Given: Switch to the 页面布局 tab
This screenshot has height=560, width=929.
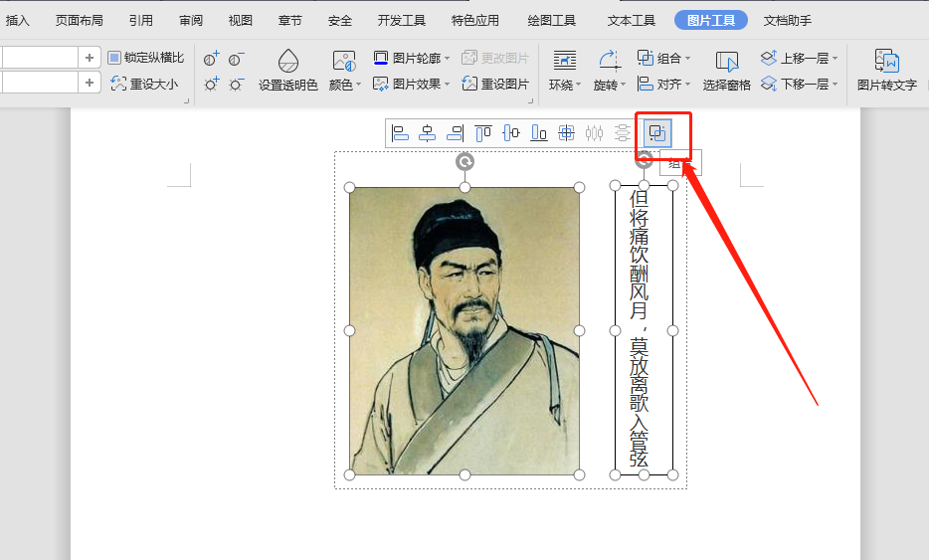Looking at the screenshot, I should pyautogui.click(x=79, y=21).
